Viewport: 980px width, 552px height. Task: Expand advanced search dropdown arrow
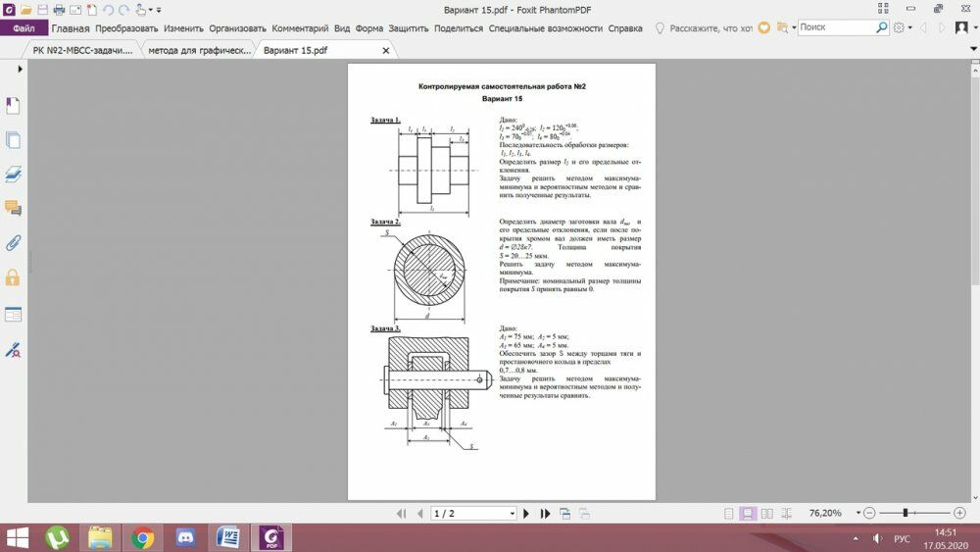794,27
